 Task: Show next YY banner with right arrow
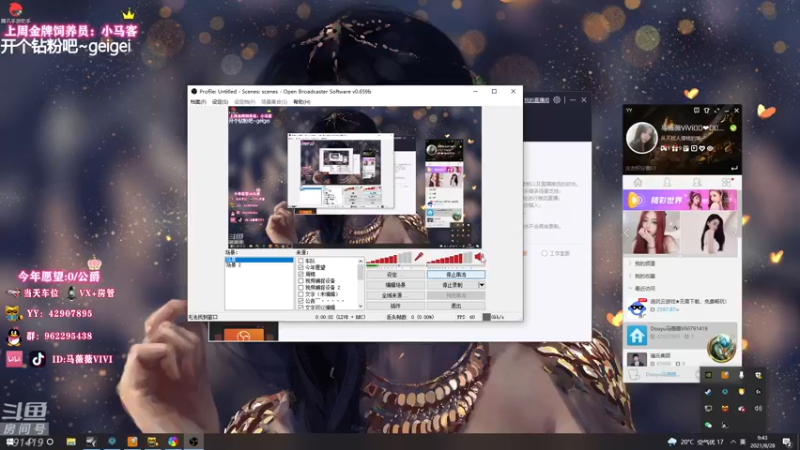tap(734, 233)
